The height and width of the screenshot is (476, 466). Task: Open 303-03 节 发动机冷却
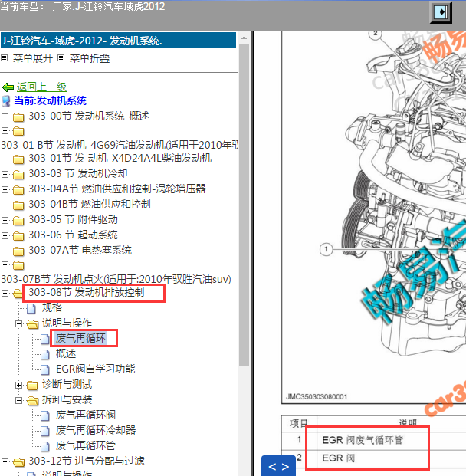click(x=78, y=173)
